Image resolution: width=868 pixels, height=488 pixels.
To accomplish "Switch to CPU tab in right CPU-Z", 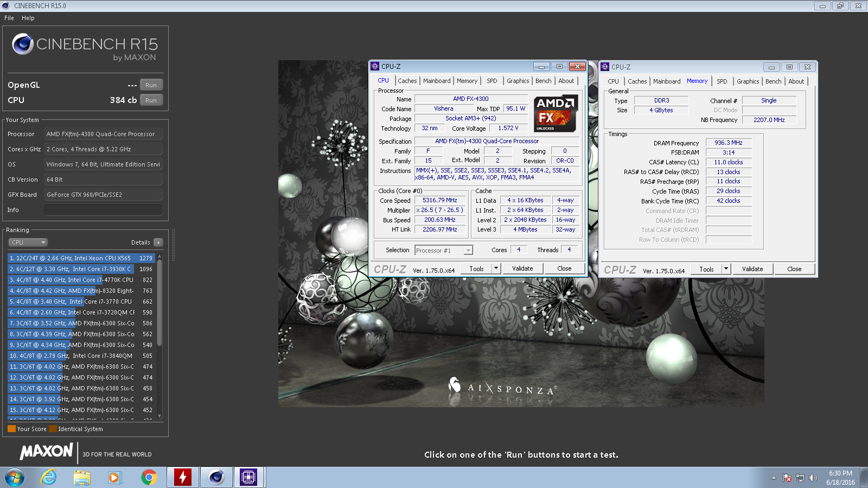I will pos(613,81).
